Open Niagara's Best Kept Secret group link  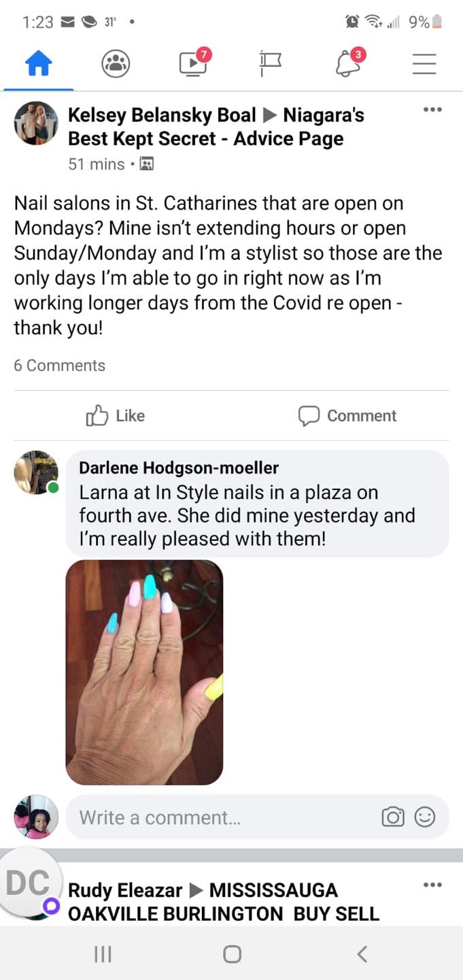pos(216,127)
